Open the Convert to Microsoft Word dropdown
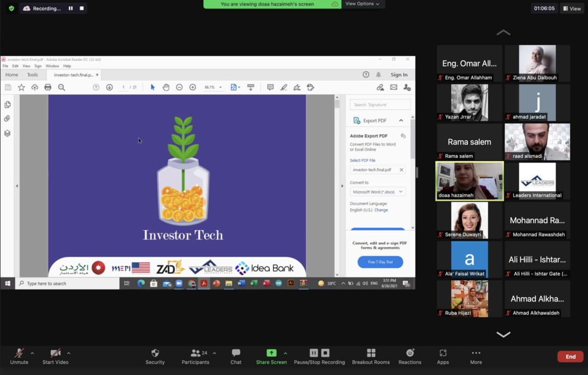The height and width of the screenshot is (375, 588). coord(378,192)
